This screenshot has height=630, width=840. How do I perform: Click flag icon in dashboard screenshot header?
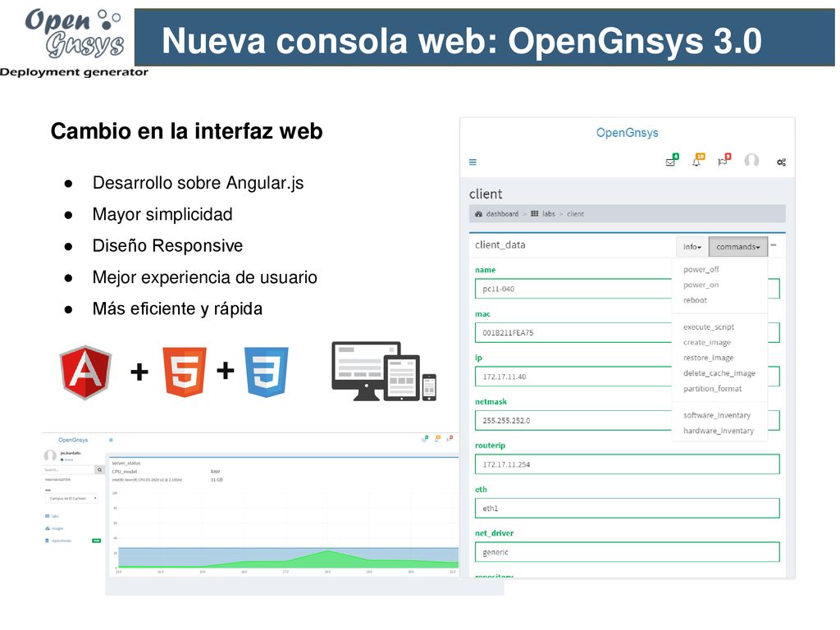(x=450, y=439)
